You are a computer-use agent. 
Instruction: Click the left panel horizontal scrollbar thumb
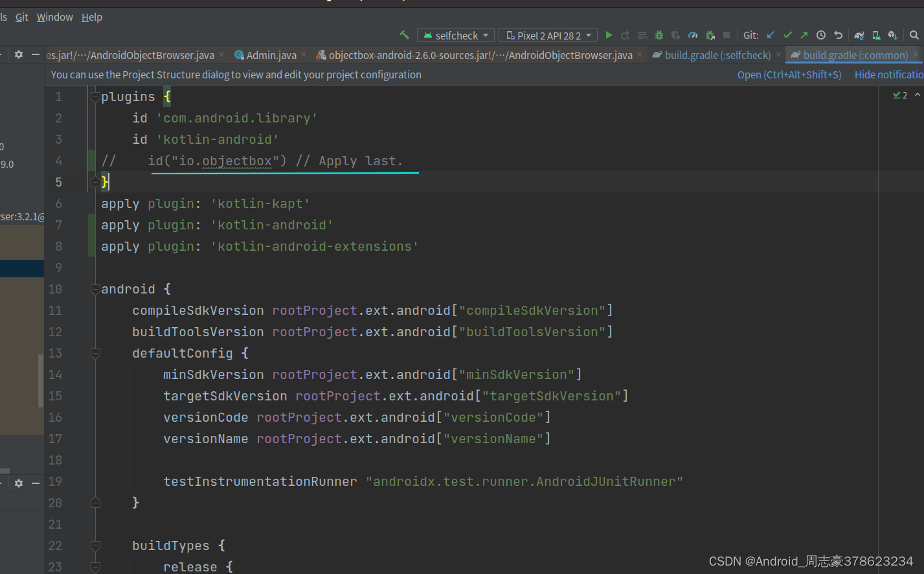5,471
